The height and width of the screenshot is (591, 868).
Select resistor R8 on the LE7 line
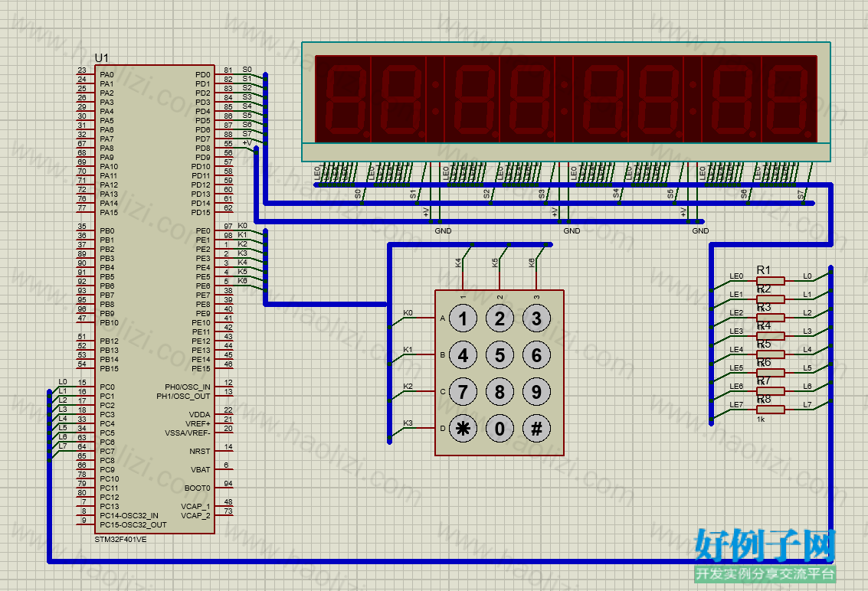point(770,409)
